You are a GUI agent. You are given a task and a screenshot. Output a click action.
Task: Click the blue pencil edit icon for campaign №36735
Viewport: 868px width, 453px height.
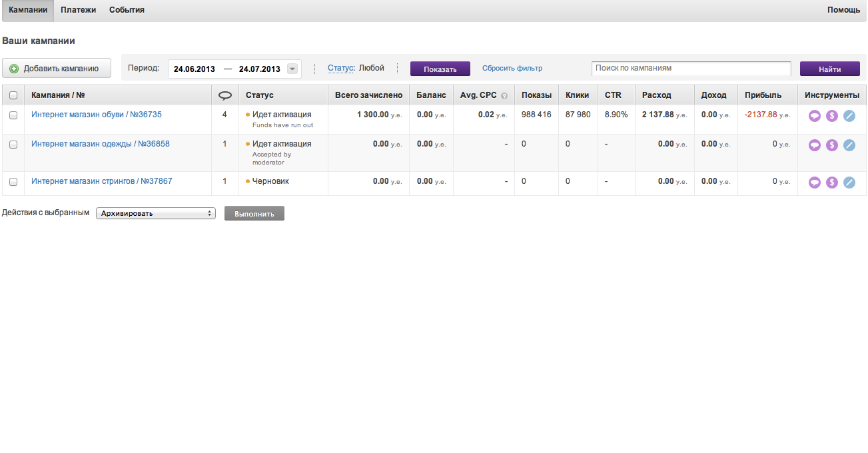pos(849,116)
